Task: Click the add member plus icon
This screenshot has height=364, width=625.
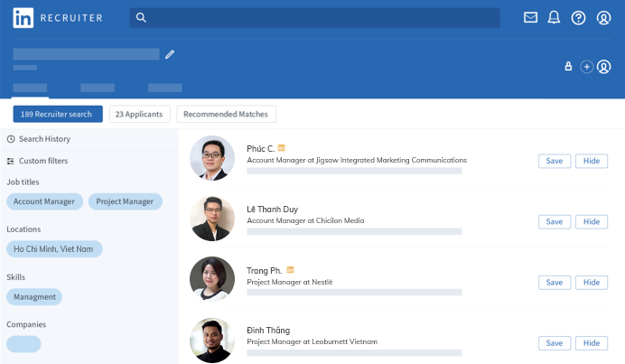Action: coord(586,67)
